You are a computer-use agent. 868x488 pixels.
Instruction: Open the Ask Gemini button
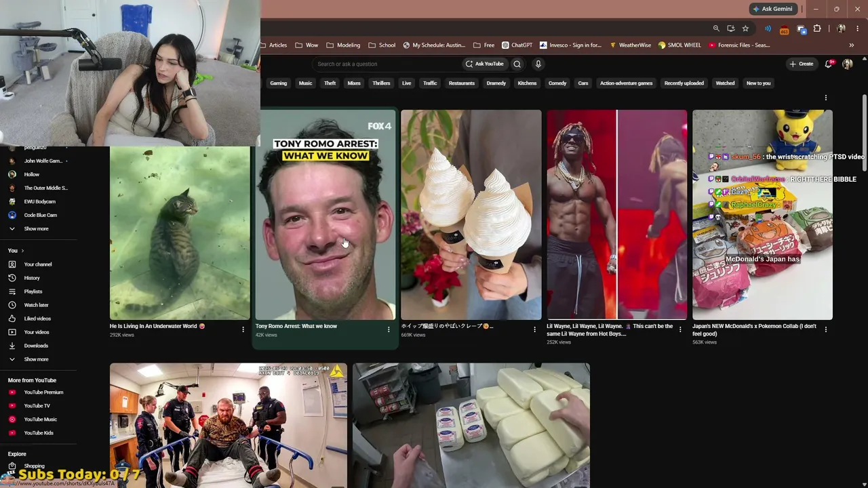click(772, 9)
